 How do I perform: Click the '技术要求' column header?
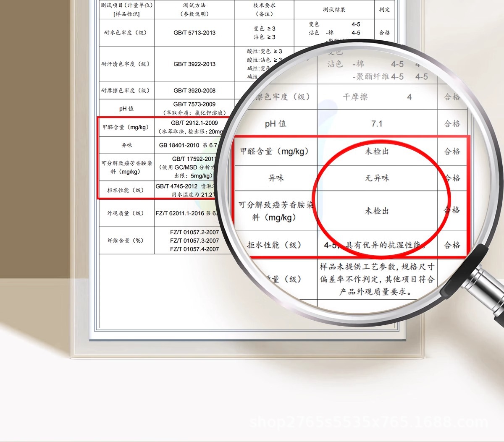click(x=264, y=5)
